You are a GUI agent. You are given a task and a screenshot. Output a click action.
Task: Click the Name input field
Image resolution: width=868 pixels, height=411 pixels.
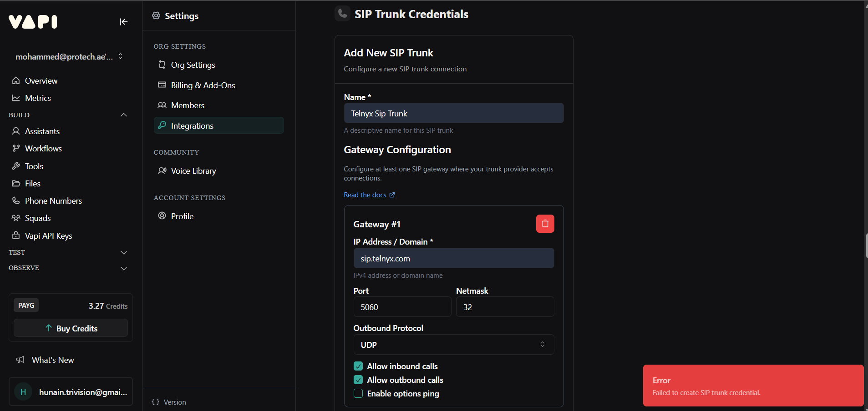453,113
